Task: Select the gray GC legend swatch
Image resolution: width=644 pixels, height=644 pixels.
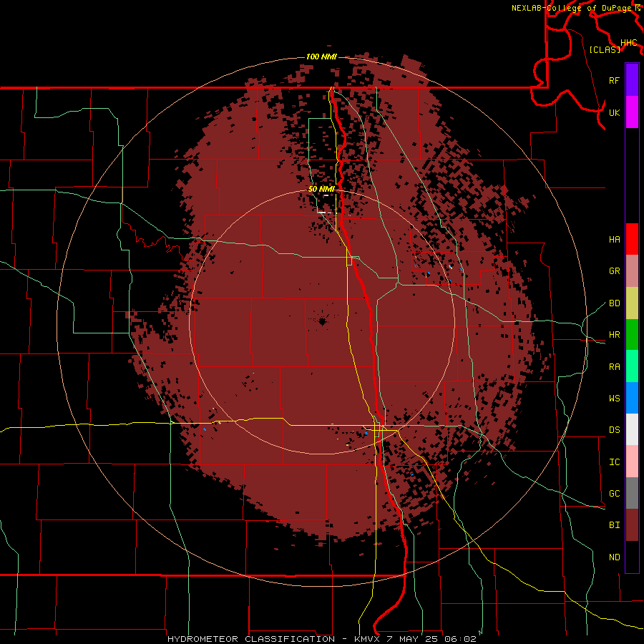Action: (632, 493)
